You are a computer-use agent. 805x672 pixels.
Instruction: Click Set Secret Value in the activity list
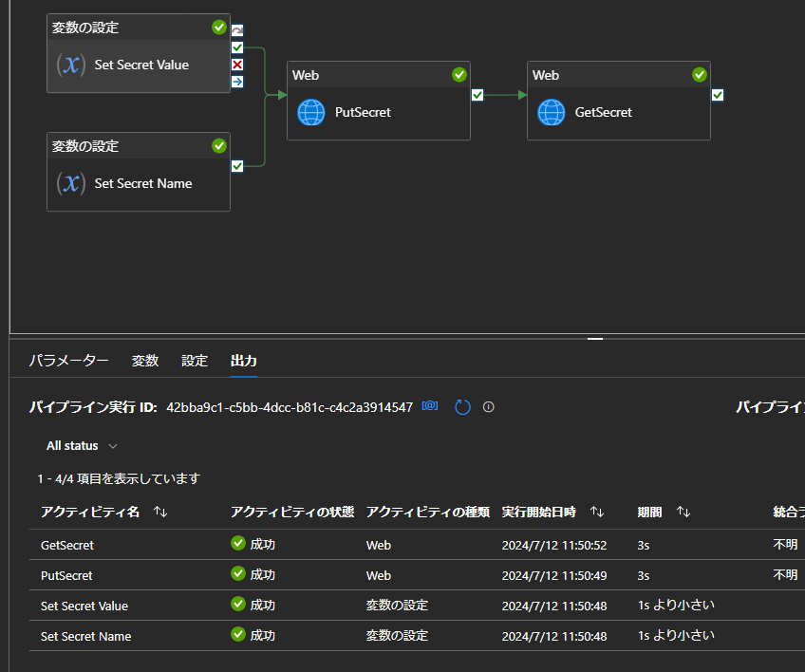point(84,606)
